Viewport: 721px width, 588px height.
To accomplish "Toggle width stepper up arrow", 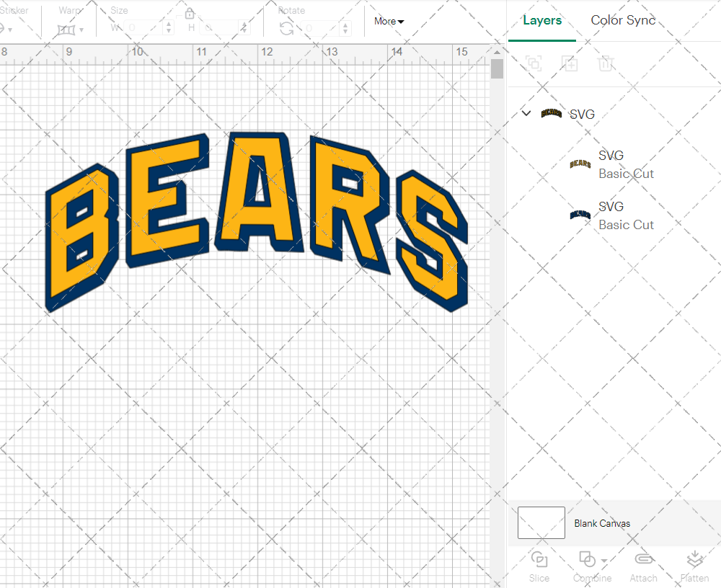I will (169, 23).
